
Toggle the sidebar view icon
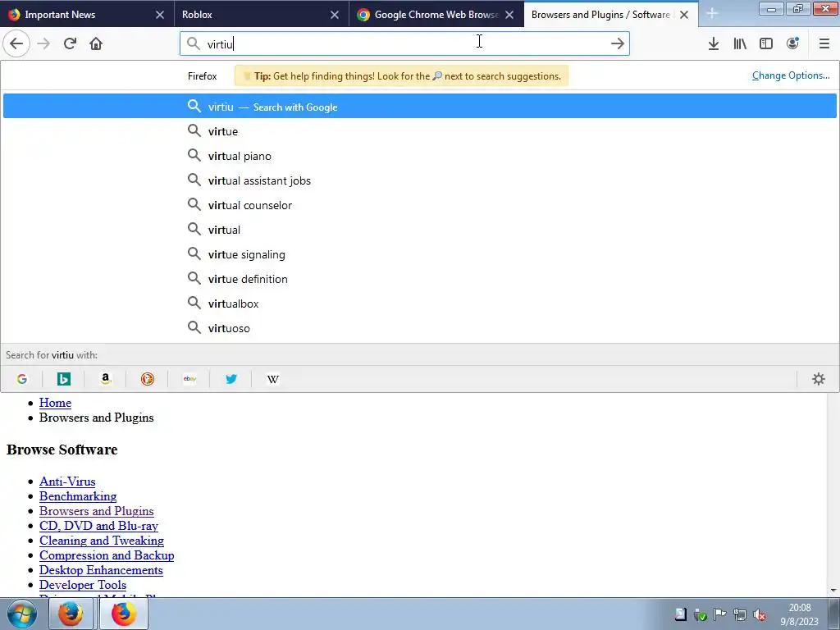click(766, 43)
